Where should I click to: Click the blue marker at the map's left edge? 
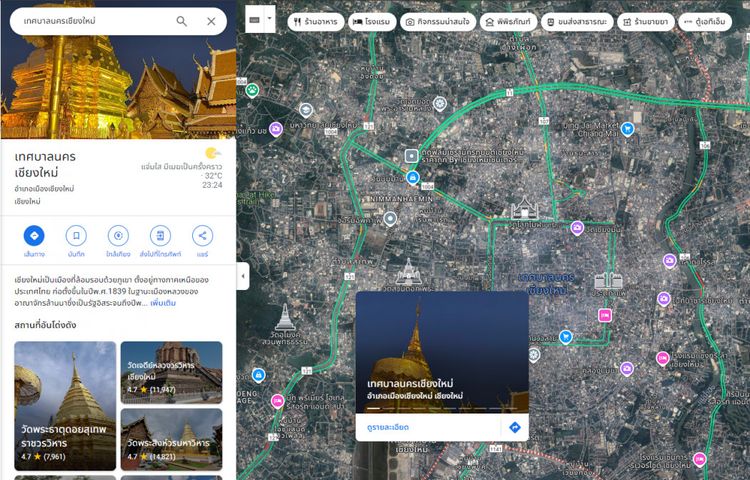[258, 375]
